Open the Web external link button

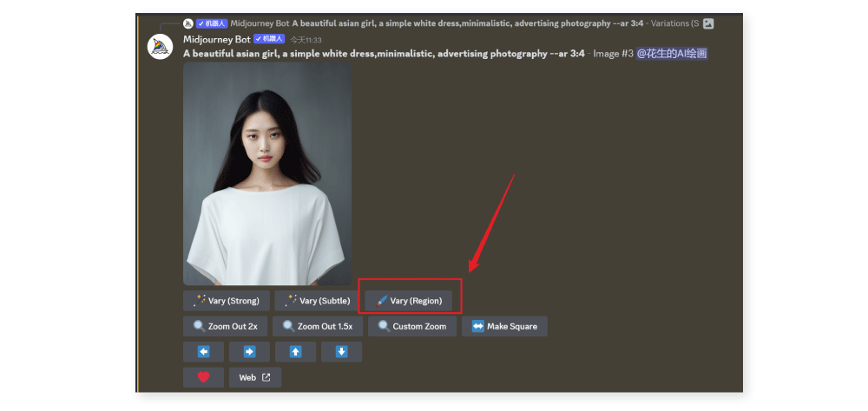click(x=254, y=377)
